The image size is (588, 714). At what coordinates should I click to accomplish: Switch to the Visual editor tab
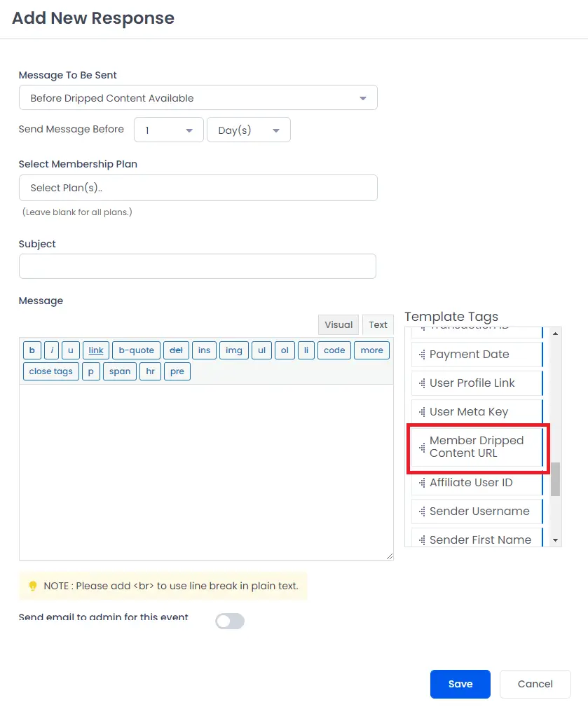[339, 324]
